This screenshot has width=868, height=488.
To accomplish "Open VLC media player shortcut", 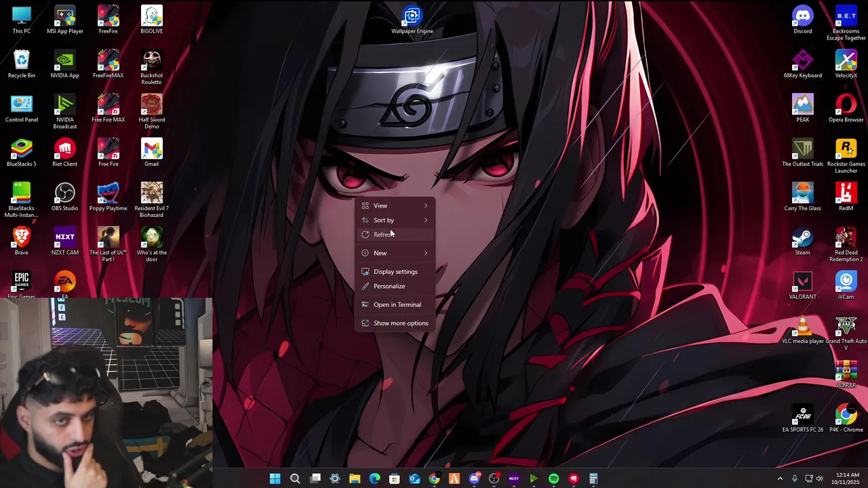I will point(803,330).
